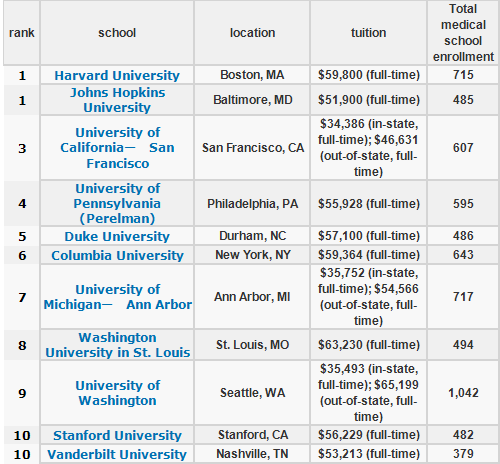The height and width of the screenshot is (464, 500).
Task: Click the tuition column header
Action: (368, 33)
